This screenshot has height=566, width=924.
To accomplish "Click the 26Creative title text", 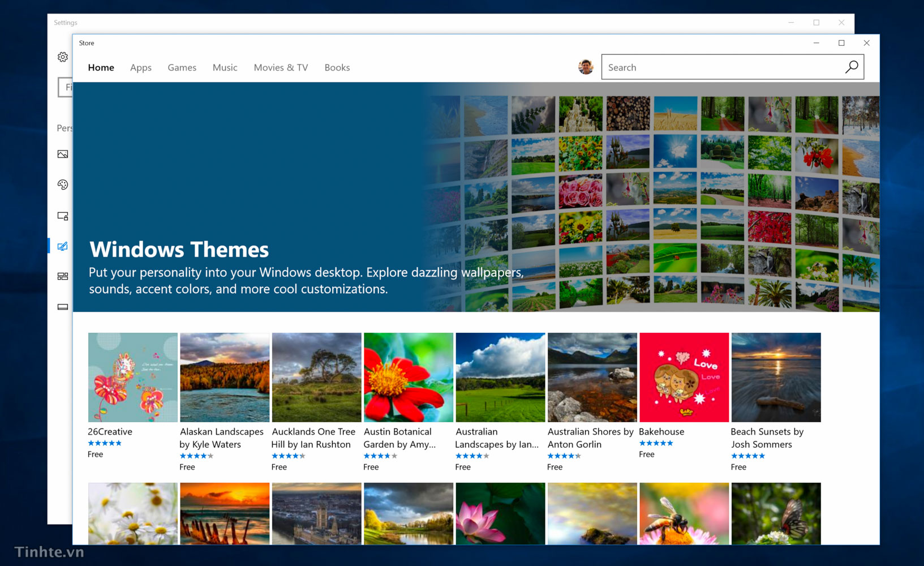I will [x=110, y=431].
